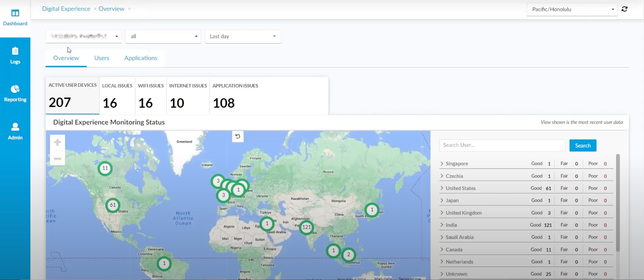Zoom in the map with plus
This screenshot has width=644, height=280.
tap(58, 142)
